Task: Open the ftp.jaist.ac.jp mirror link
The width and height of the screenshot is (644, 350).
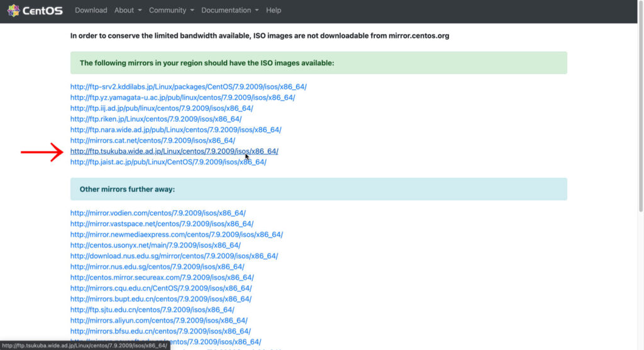Action: [169, 162]
